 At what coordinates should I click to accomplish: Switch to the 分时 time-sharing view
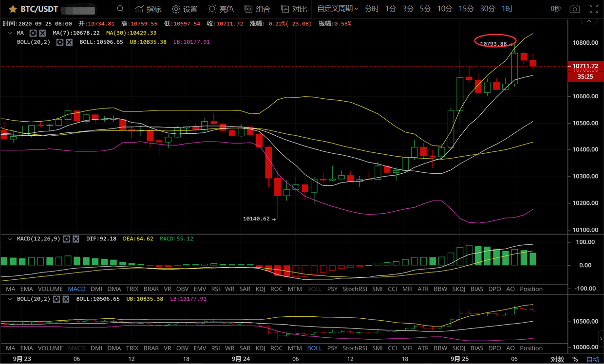pyautogui.click(x=372, y=9)
